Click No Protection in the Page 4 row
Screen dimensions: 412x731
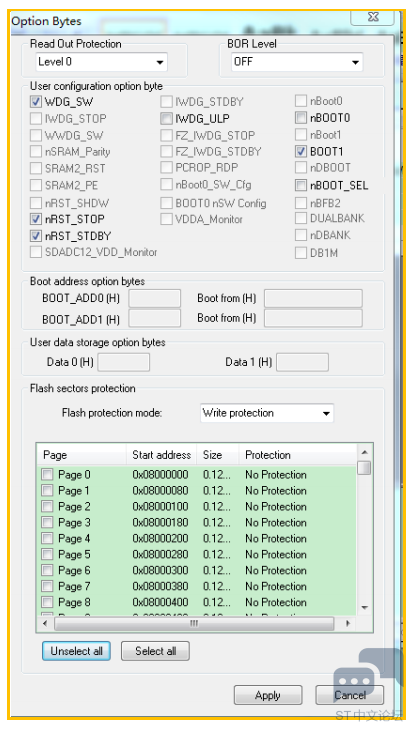pyautogui.click(x=276, y=538)
